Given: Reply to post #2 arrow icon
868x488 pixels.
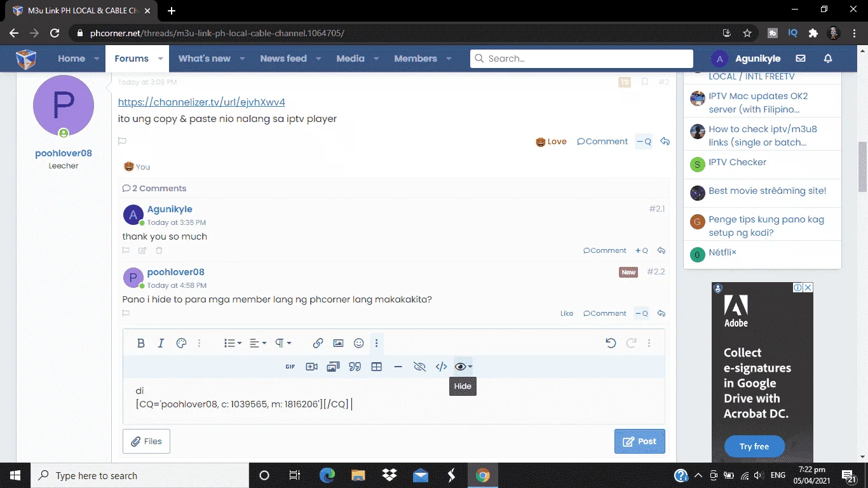Looking at the screenshot, I should [665, 142].
